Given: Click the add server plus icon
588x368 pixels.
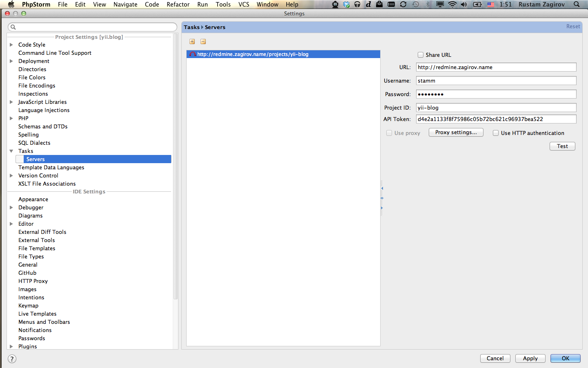Looking at the screenshot, I should pos(192,42).
